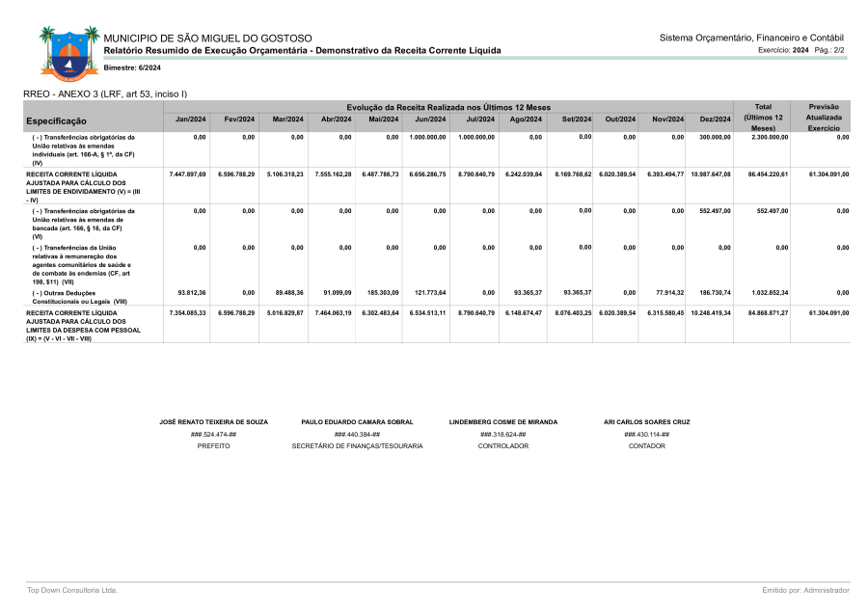Screen dimensions: 868x614
Task: Select 'ARI CARLOS SOARES CRUZ' signature name
Action: coord(646,422)
